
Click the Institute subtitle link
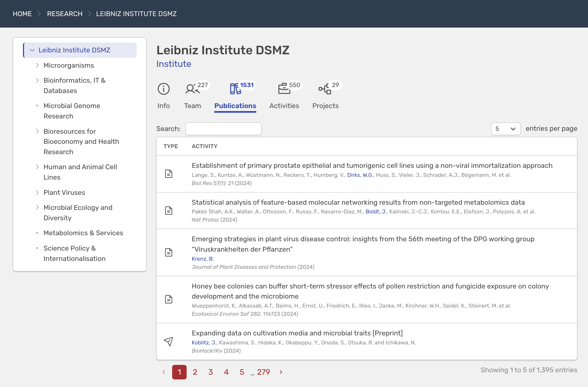pyautogui.click(x=174, y=64)
